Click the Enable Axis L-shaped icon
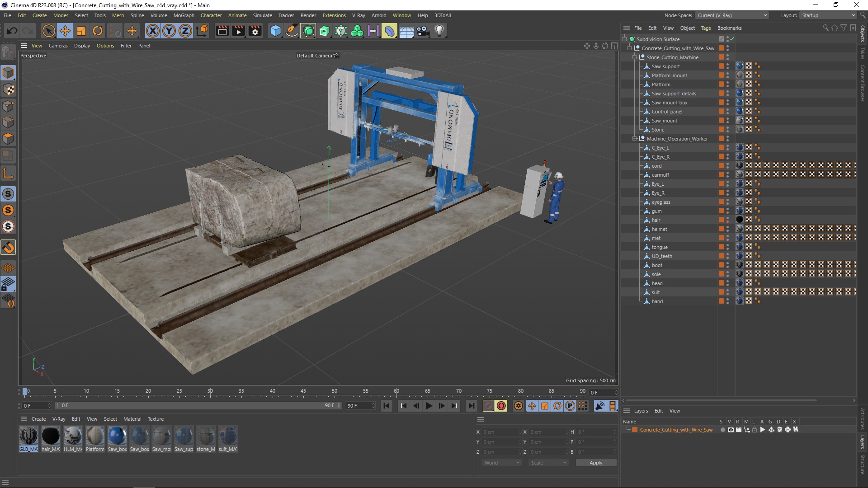Screen dimensions: 868x488 (8, 174)
